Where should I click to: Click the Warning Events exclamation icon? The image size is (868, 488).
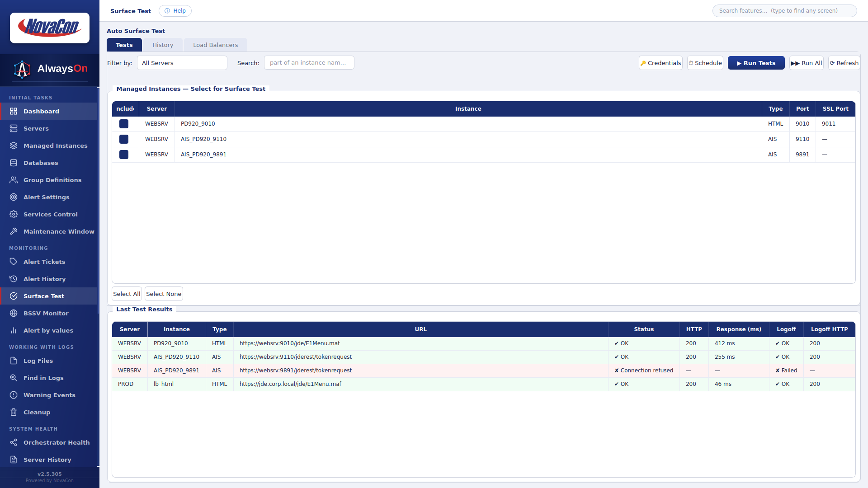14,395
